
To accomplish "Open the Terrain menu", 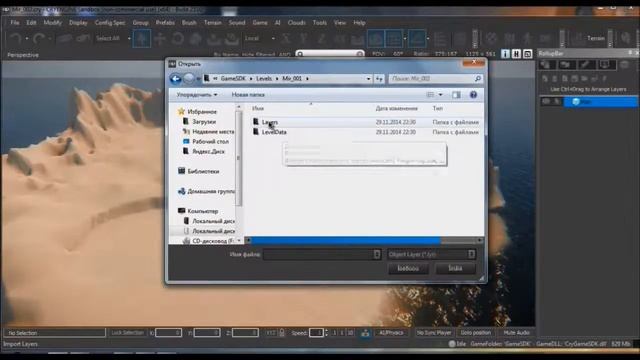I will (212, 23).
